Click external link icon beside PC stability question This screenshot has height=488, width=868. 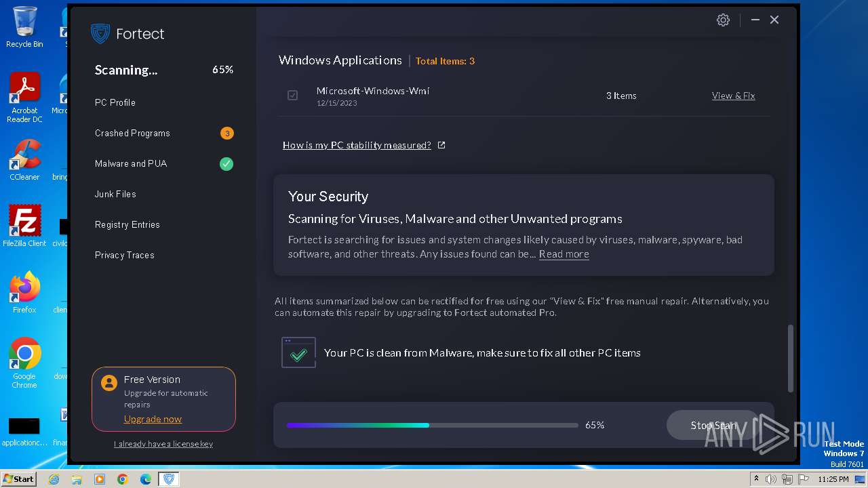click(x=441, y=145)
